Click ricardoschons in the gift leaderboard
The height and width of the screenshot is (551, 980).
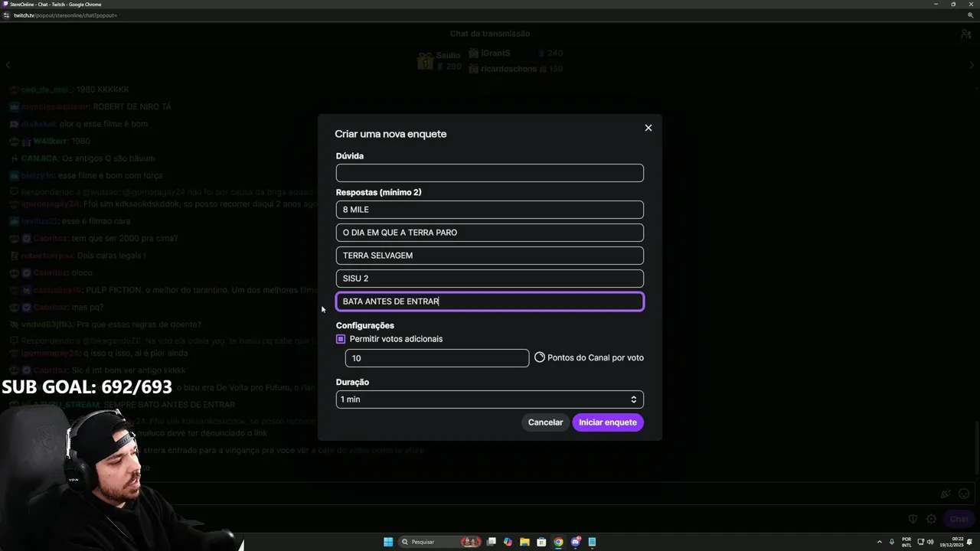tap(509, 69)
